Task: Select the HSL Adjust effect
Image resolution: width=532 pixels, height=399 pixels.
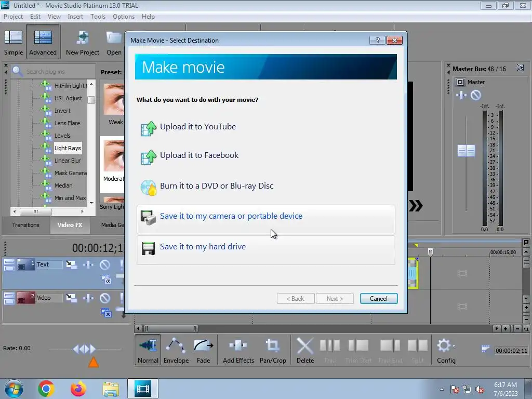Action: pyautogui.click(x=68, y=98)
